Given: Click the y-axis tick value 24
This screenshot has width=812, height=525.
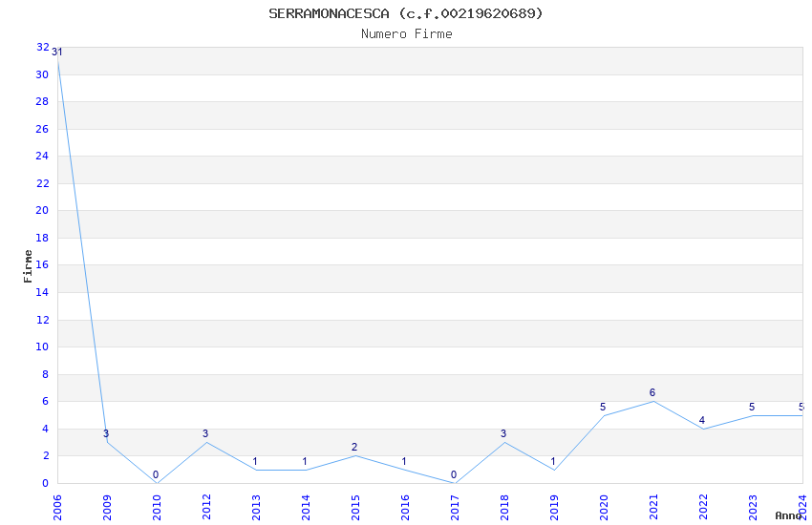Looking at the screenshot, I should [x=42, y=156].
